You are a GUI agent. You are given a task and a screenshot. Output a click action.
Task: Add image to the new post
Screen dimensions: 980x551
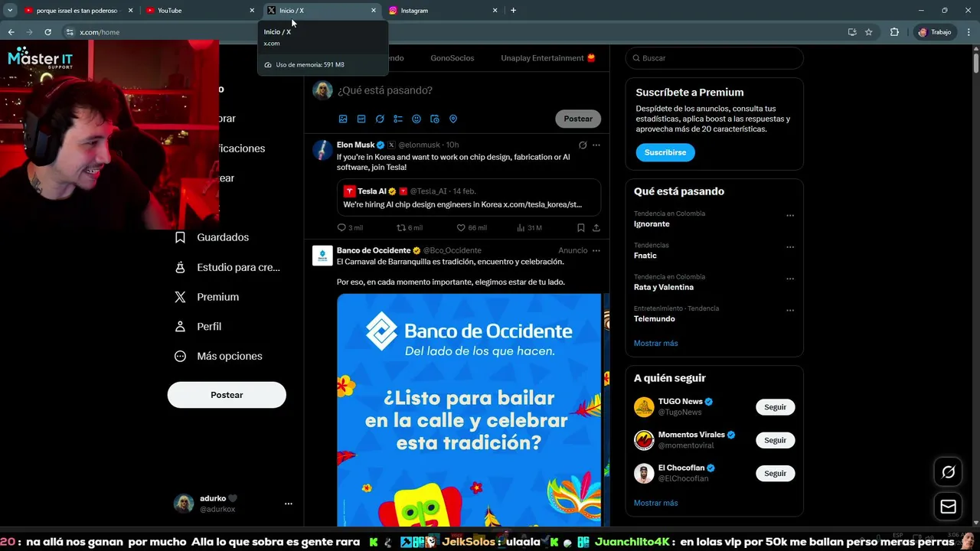click(x=343, y=119)
